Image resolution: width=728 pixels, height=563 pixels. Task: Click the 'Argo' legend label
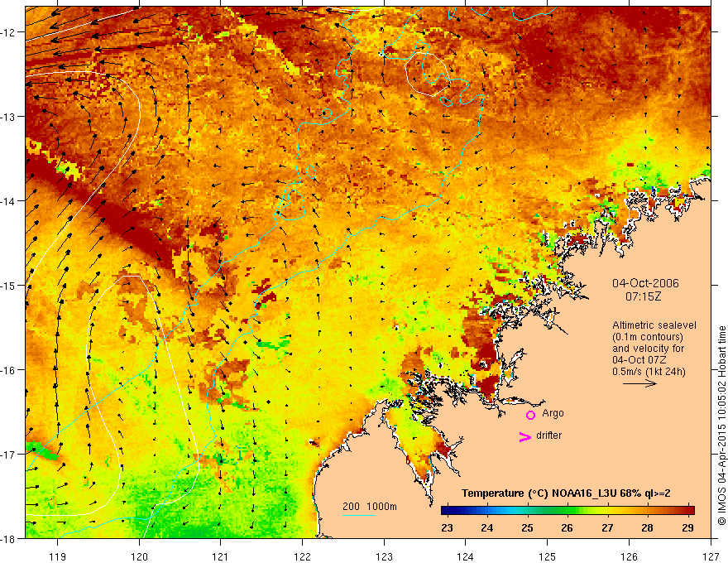tap(553, 413)
